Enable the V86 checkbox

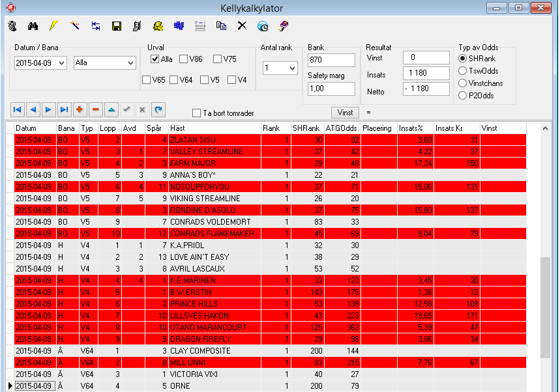tap(183, 59)
